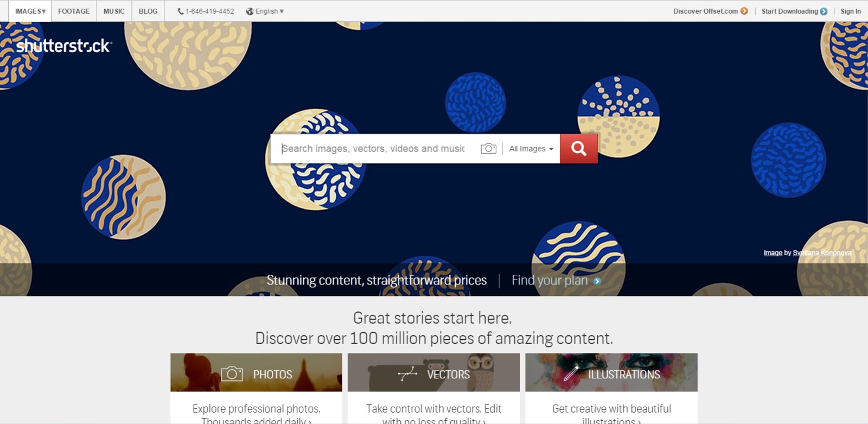Click the blue arrow beside Start Downloading
Image resolution: width=868 pixels, height=424 pixels.
click(x=824, y=11)
